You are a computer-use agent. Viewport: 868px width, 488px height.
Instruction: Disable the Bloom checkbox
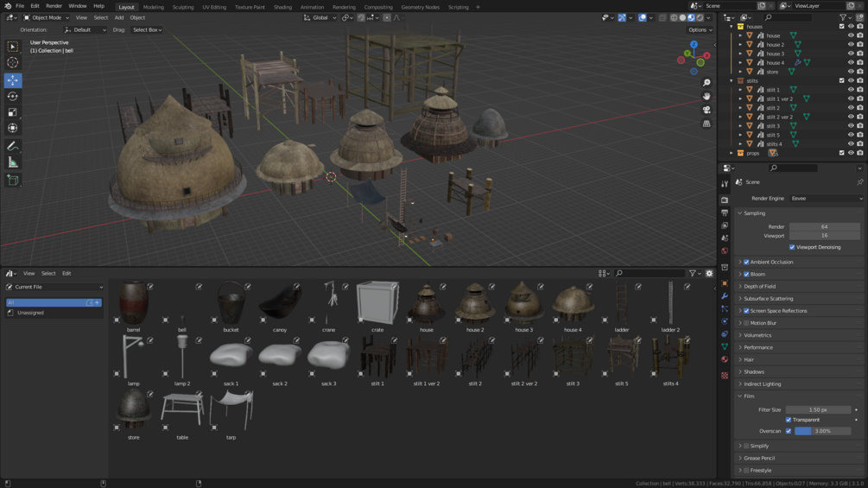point(746,274)
